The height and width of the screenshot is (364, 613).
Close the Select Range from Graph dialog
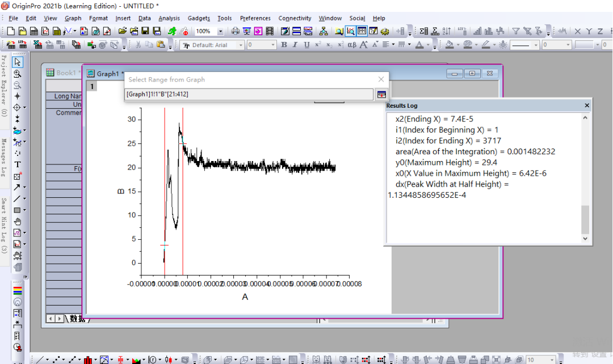pyautogui.click(x=381, y=79)
